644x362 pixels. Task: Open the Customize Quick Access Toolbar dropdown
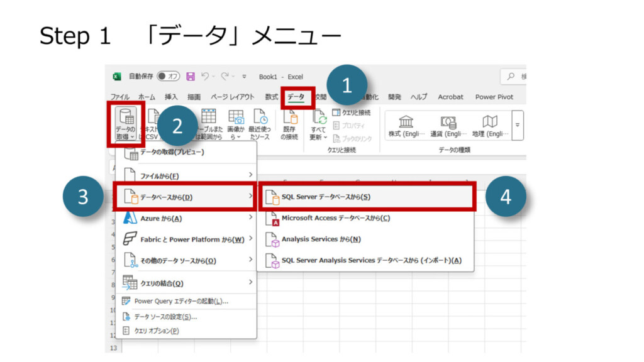pos(244,76)
